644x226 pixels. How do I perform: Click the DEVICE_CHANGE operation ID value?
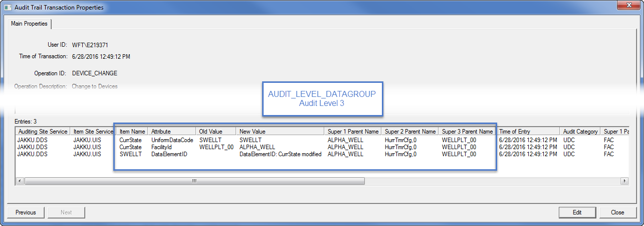coord(95,73)
